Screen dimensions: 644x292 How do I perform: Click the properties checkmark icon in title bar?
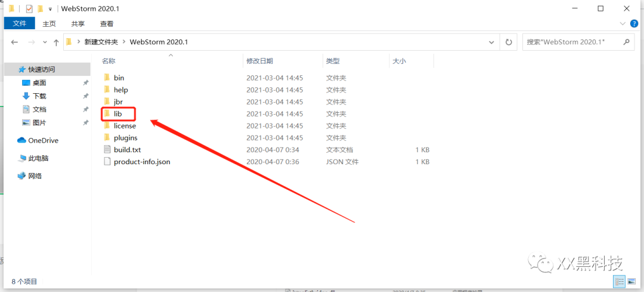pyautogui.click(x=29, y=8)
